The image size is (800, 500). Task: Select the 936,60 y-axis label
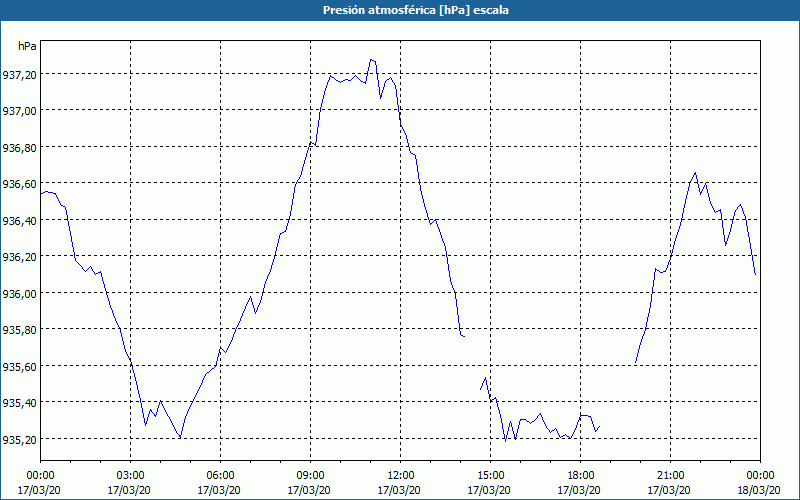pos(19,184)
